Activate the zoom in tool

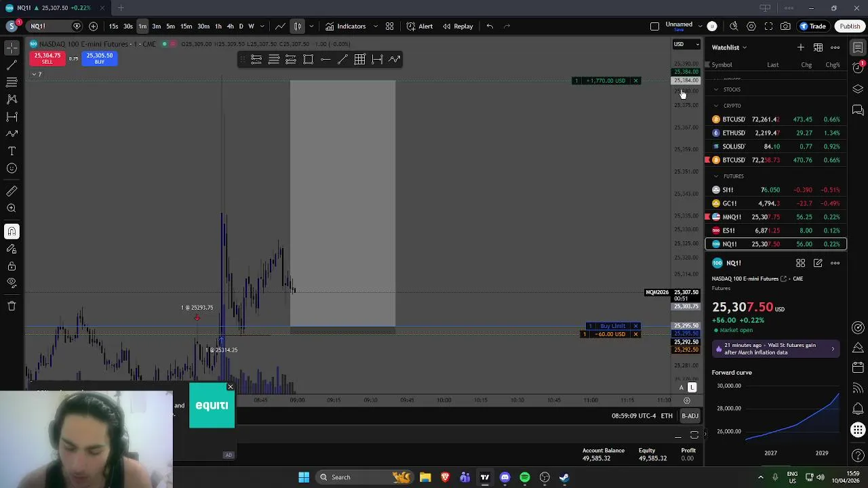[x=12, y=209]
